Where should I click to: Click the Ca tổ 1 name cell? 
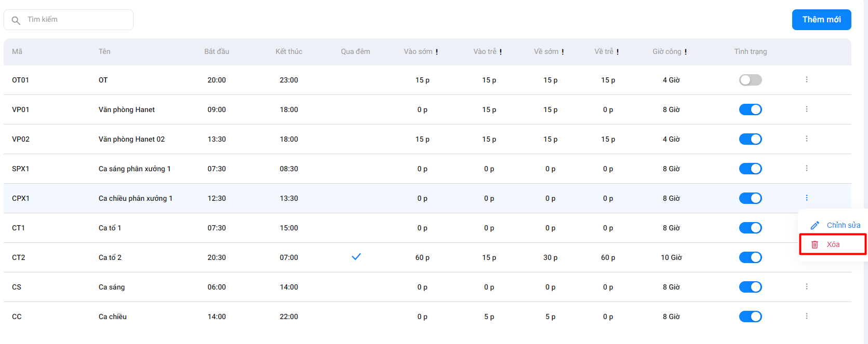pos(110,228)
